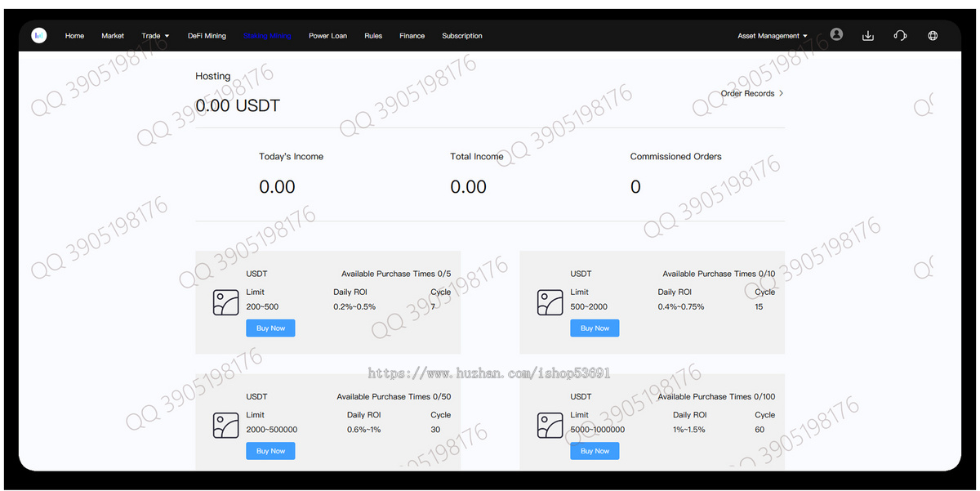This screenshot has height=491, width=980.
Task: Open the Order Records chevron arrow
Action: pyautogui.click(x=781, y=93)
